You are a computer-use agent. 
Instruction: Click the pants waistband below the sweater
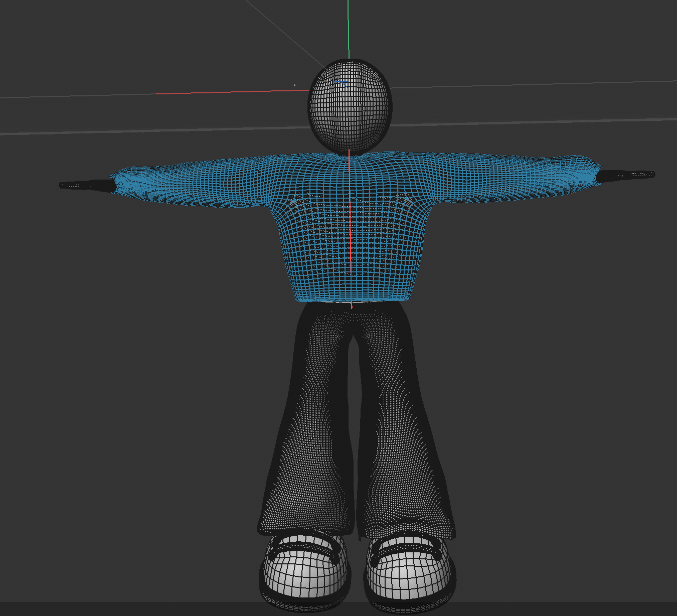(x=351, y=306)
